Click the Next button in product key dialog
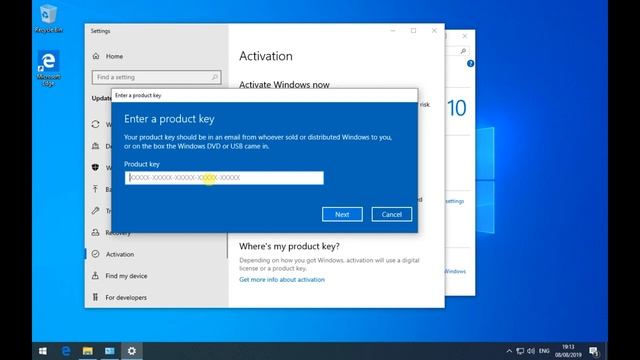Screen dimensions: 640x360 (342, 214)
